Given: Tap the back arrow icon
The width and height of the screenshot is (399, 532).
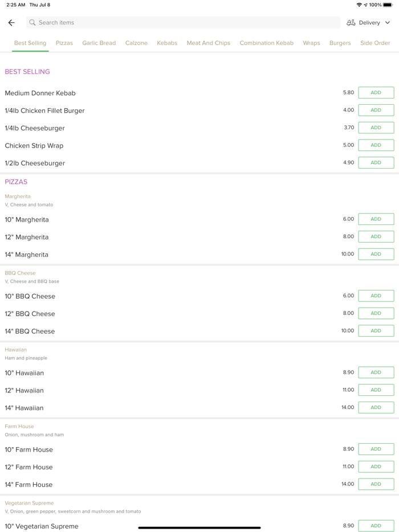Looking at the screenshot, I should (x=11, y=23).
